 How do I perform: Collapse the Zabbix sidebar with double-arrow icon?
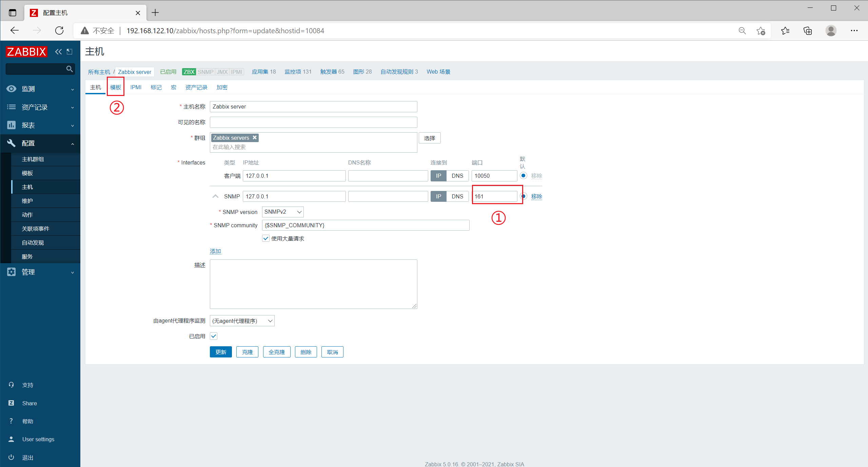tap(59, 52)
